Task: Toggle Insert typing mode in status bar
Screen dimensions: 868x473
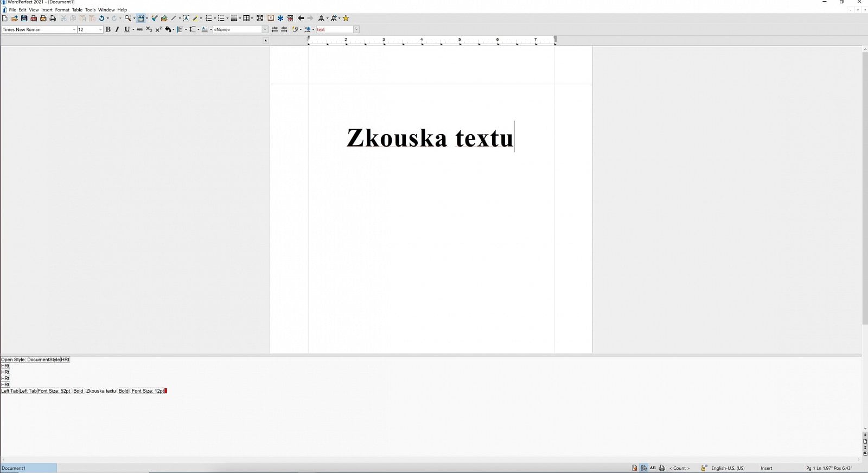Action: (x=767, y=468)
